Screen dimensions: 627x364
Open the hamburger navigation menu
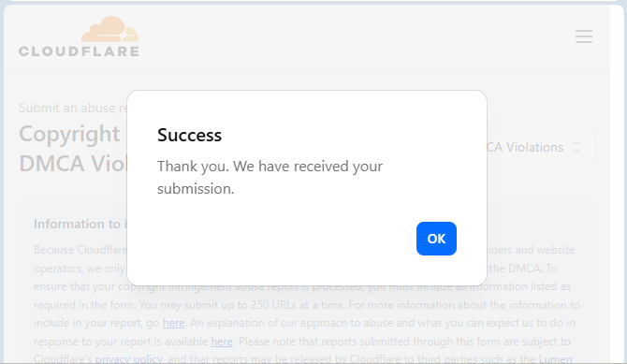point(584,36)
